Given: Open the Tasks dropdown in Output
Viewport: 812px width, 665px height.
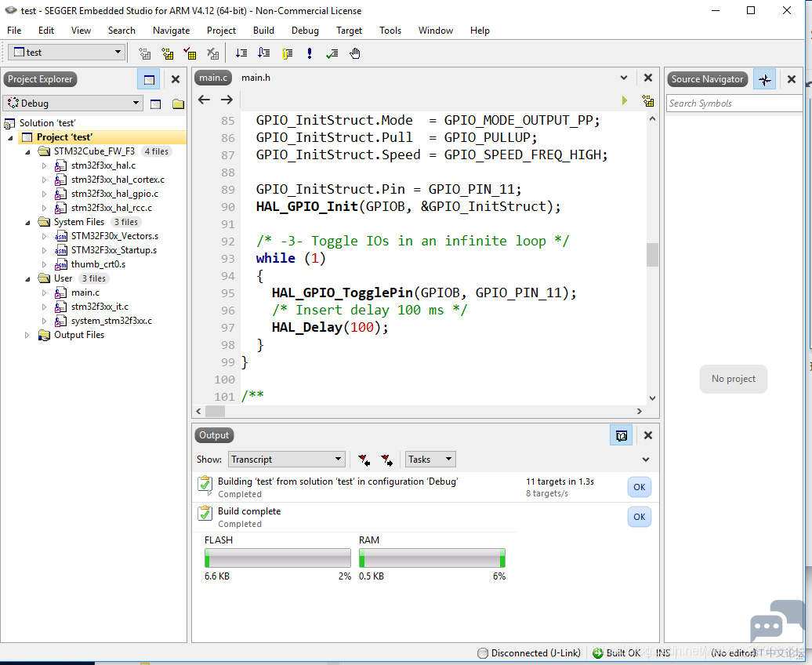Looking at the screenshot, I should tap(430, 460).
